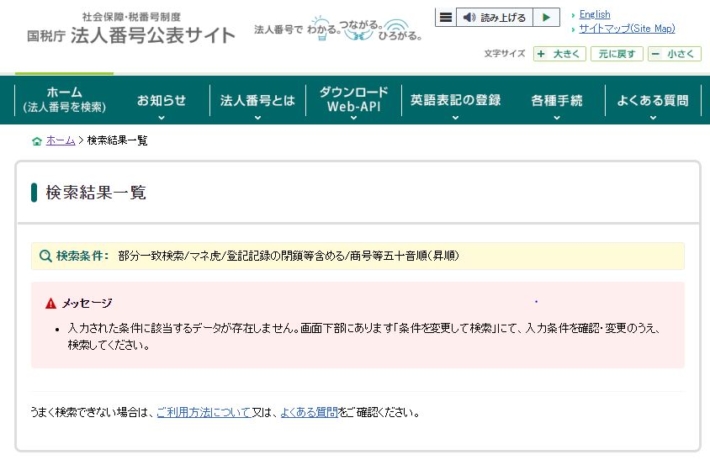
Task: Open the English version link
Action: pos(595,14)
